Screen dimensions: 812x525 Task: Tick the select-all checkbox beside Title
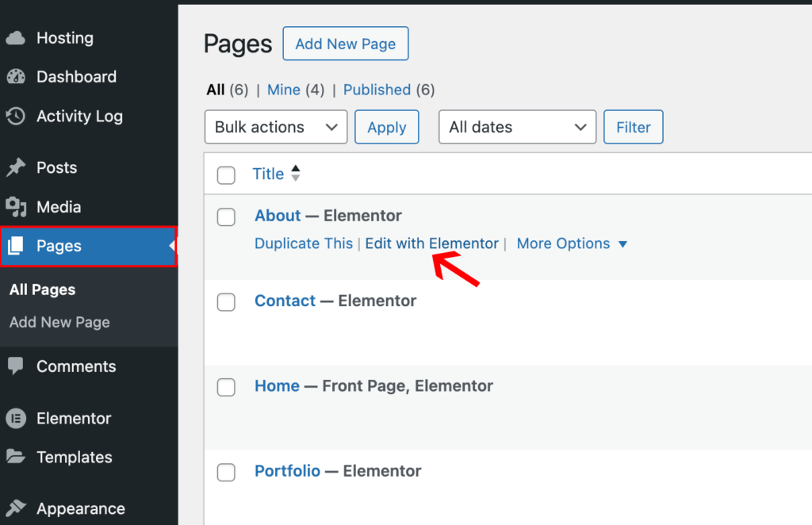coord(226,175)
